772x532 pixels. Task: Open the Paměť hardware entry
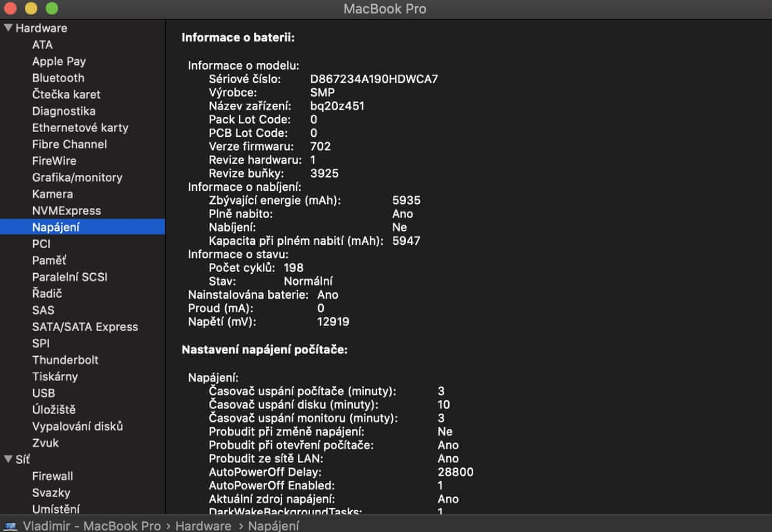pyautogui.click(x=49, y=260)
